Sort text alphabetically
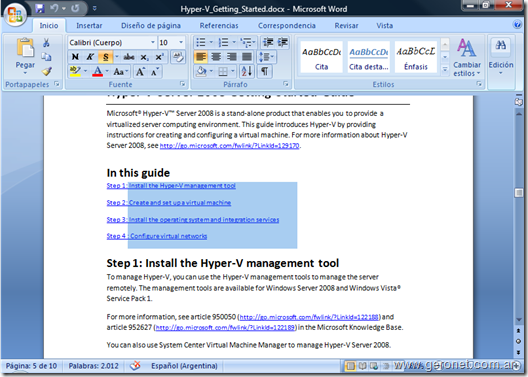 [246, 71]
